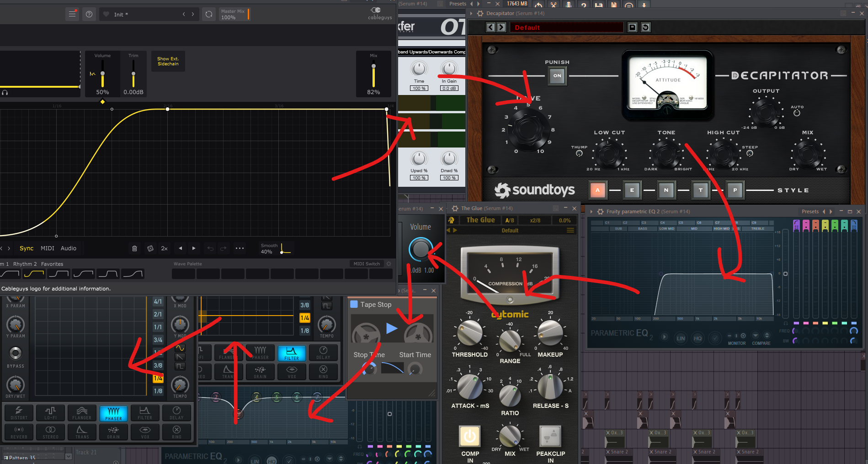Select the Delay effect in front Effector
868x464 pixels.
point(176,412)
